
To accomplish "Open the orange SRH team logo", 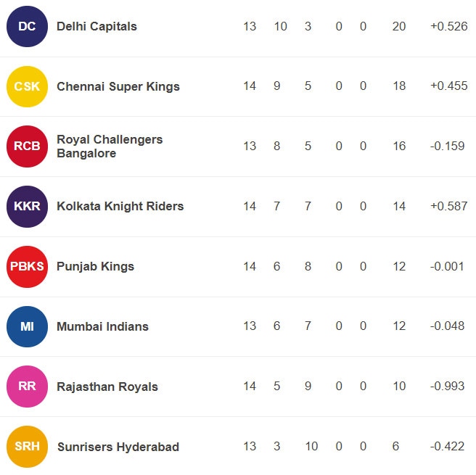I will [x=27, y=447].
